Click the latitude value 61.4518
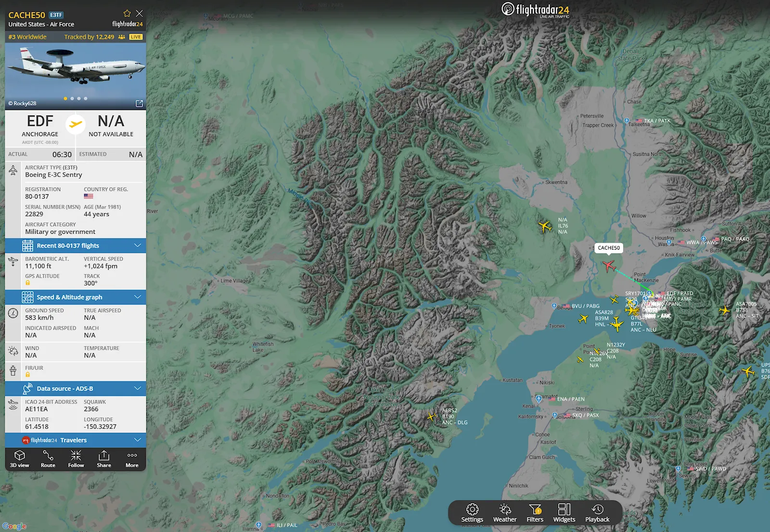 37,427
